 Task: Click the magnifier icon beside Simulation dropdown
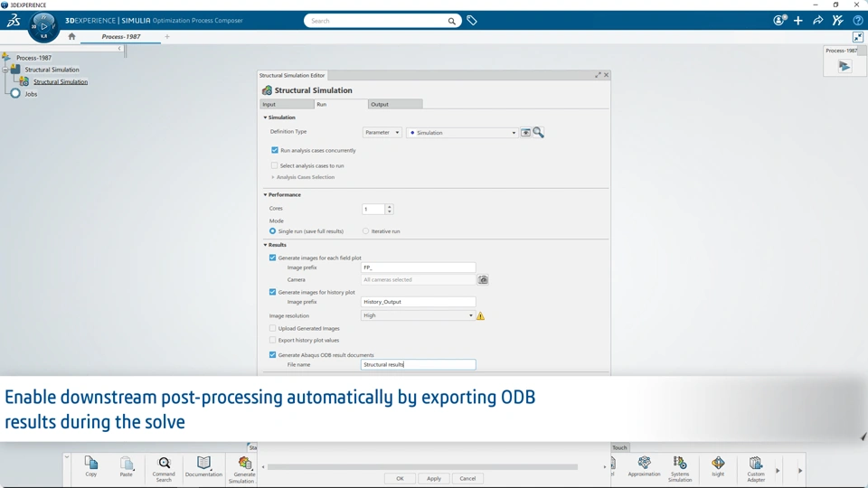coord(538,132)
